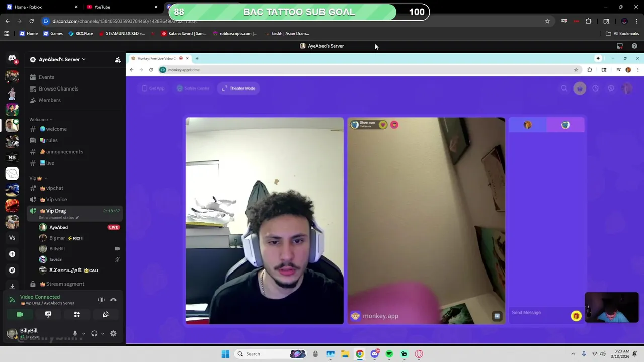Open soundboard icon in voice panel
Image resolution: width=644 pixels, height=362 pixels.
(106, 314)
